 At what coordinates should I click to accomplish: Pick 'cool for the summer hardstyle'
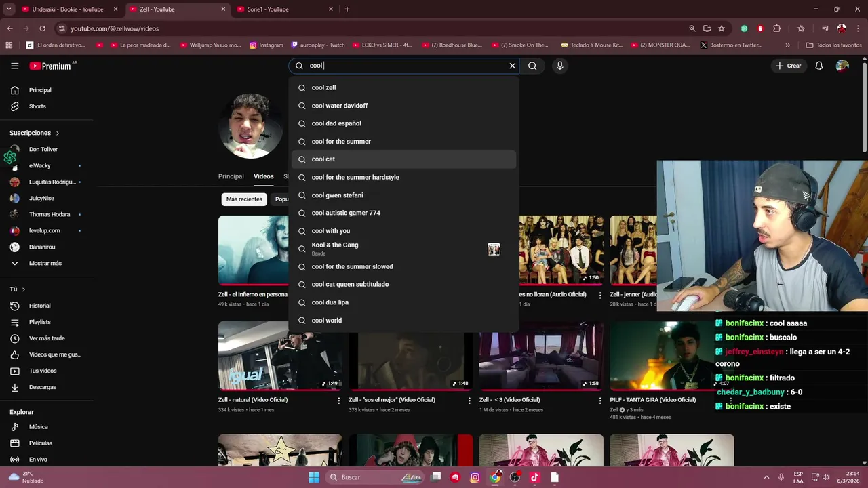coord(403,177)
